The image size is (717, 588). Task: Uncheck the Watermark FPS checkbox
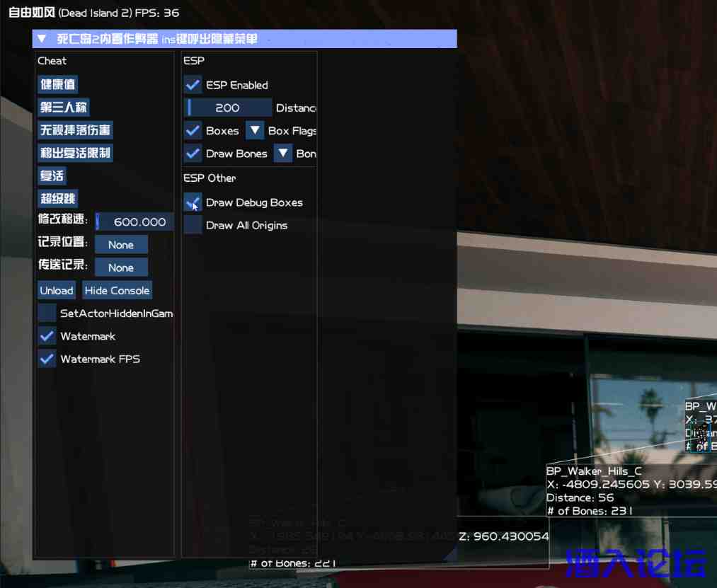tap(47, 359)
